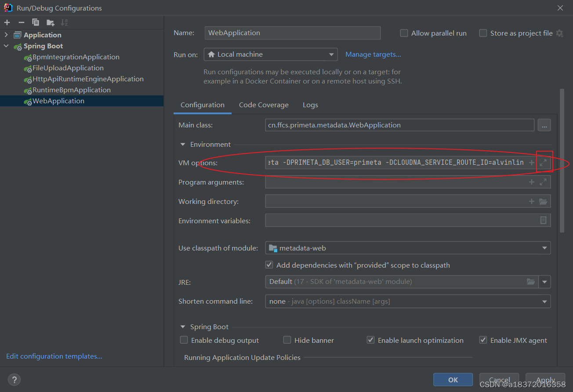Insert macro into Program arguments field
The height and width of the screenshot is (392, 573).
tap(531, 182)
